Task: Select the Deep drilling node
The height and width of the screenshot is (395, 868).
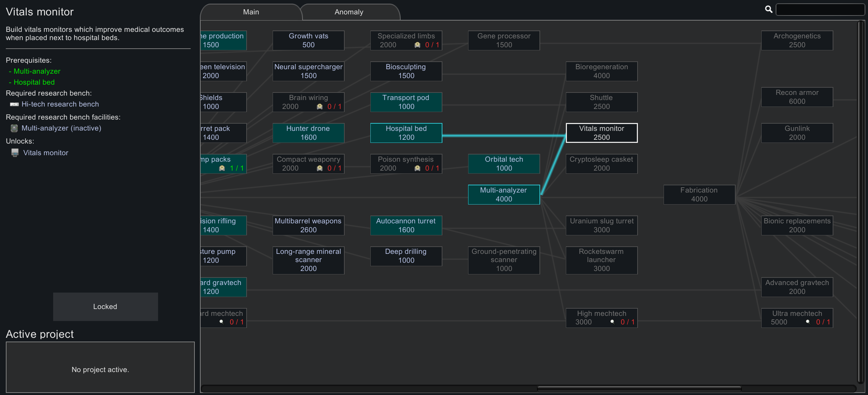Action: click(x=406, y=256)
